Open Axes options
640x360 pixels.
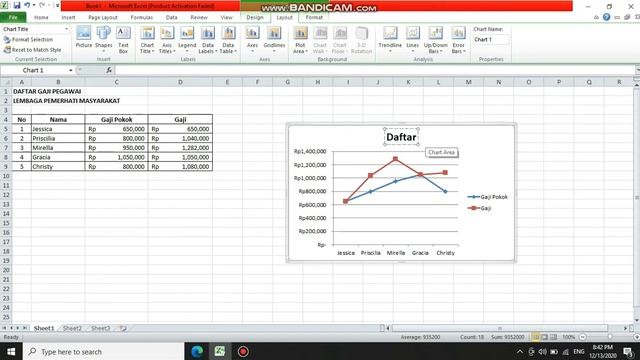[x=252, y=39]
